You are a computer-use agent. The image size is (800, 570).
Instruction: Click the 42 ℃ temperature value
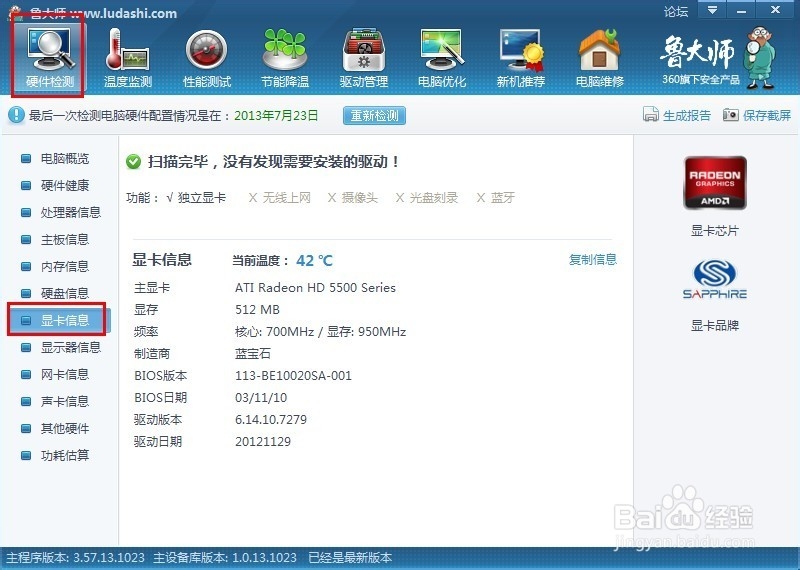click(314, 261)
